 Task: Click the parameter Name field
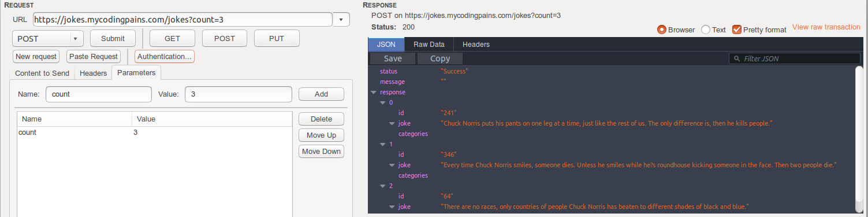pyautogui.click(x=98, y=94)
